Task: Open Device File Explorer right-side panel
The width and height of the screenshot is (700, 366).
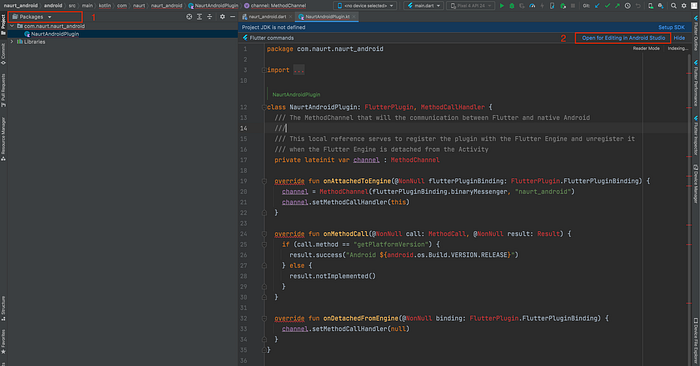Action: (x=696, y=341)
